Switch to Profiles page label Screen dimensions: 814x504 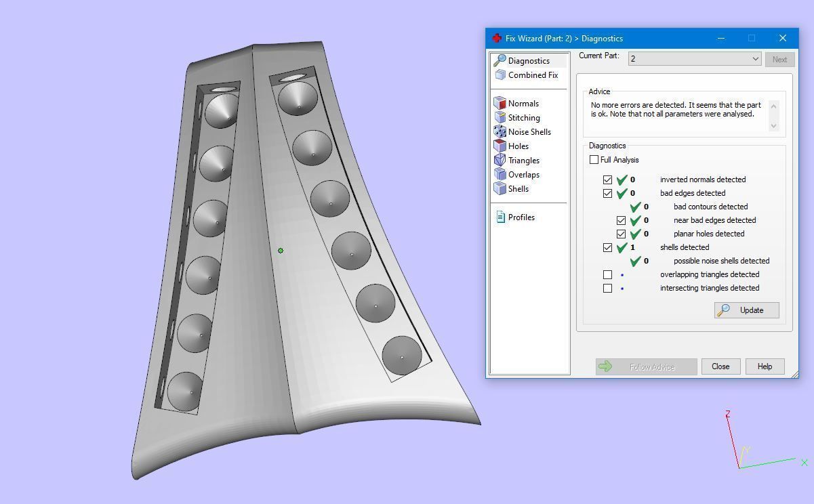pos(521,217)
